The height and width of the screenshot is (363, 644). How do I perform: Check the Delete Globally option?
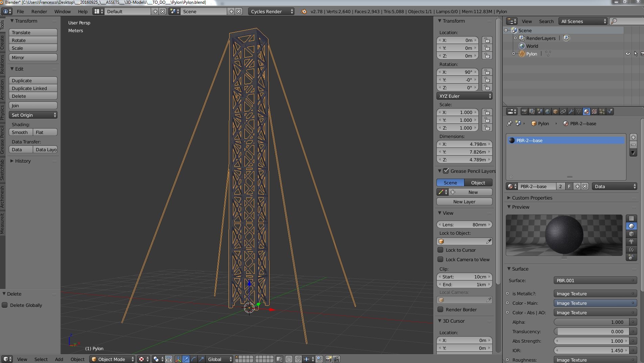coord(5,305)
